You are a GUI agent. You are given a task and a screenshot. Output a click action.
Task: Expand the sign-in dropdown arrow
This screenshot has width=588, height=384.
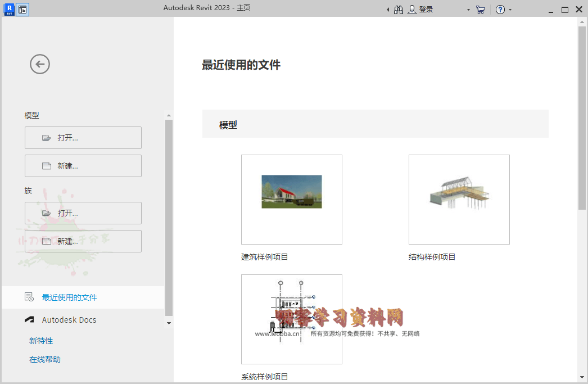(x=468, y=10)
